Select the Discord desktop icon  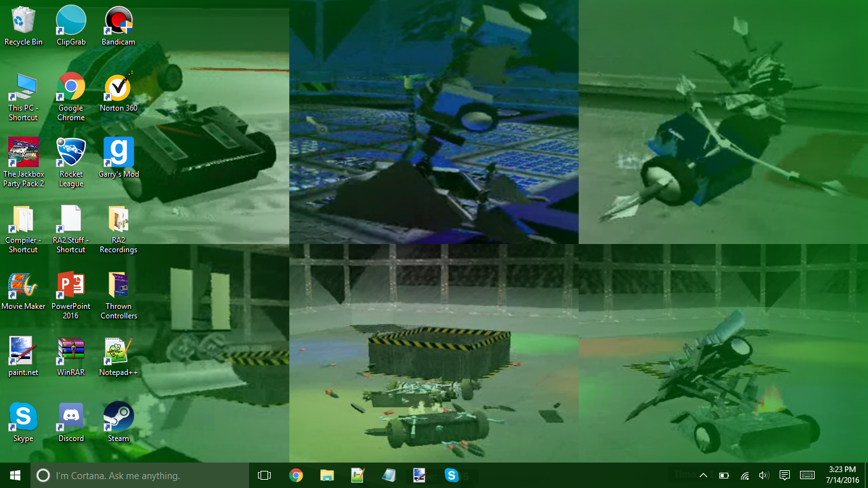pos(71,422)
